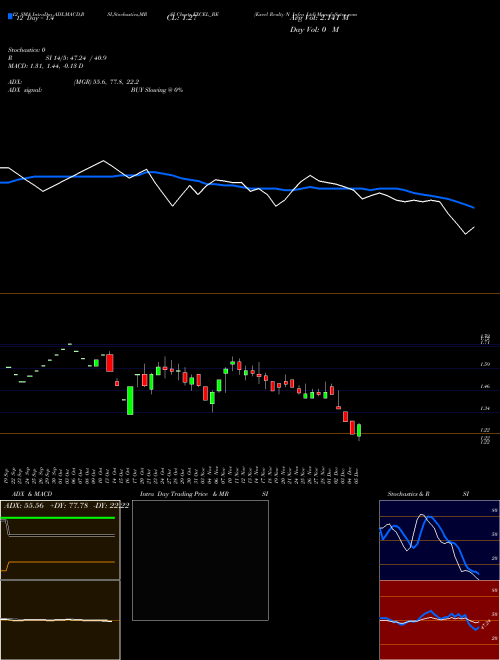The height and width of the screenshot is (660, 500).
Task: Click the 'Stochastics & R' panel title
Action: point(408,494)
